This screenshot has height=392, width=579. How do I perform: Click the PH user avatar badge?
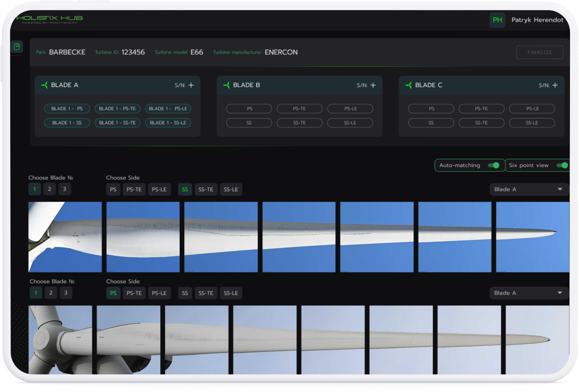497,20
